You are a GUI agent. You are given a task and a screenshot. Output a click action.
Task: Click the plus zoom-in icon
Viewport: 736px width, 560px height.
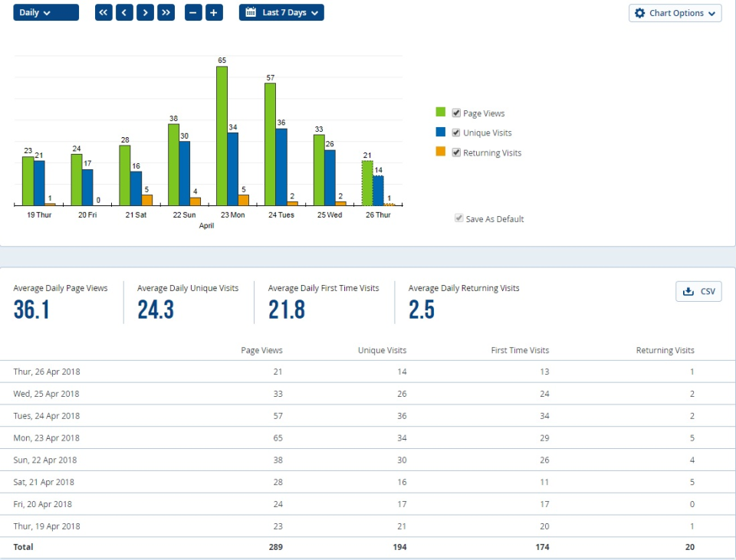[x=213, y=12]
